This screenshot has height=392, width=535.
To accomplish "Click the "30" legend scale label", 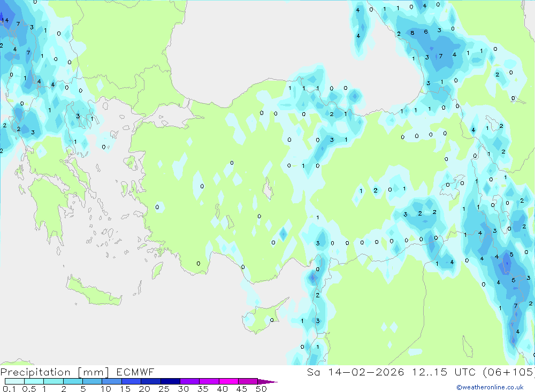I will point(183,389).
